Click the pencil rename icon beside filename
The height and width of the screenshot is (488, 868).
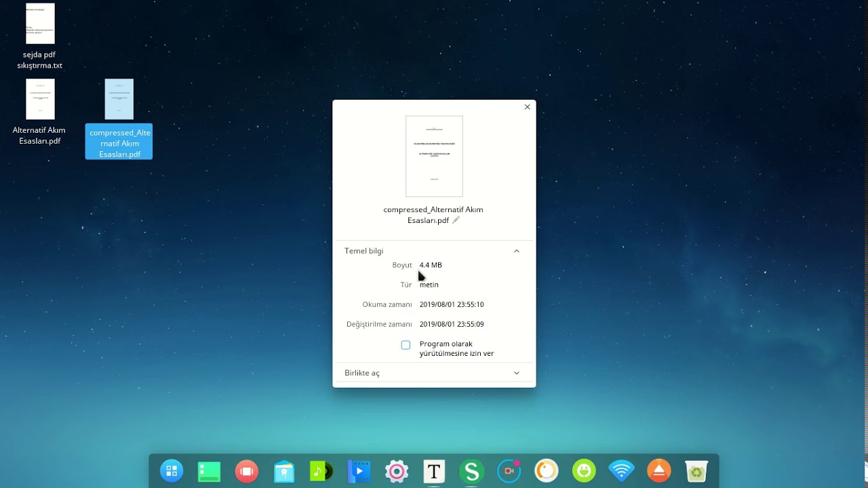pyautogui.click(x=456, y=220)
